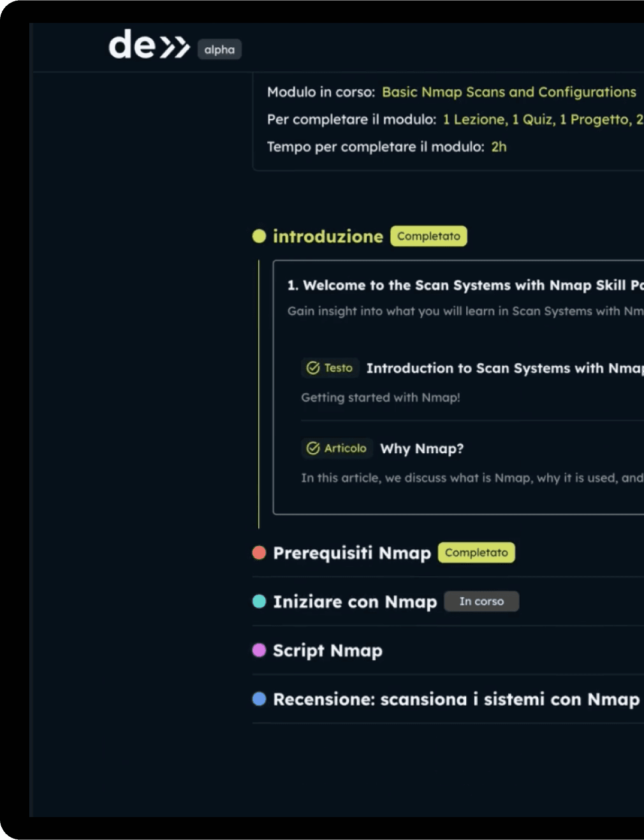Viewport: 644px width, 840px height.
Task: Toggle the Completato badge on Prerequisiti Nmap
Action: (476, 553)
